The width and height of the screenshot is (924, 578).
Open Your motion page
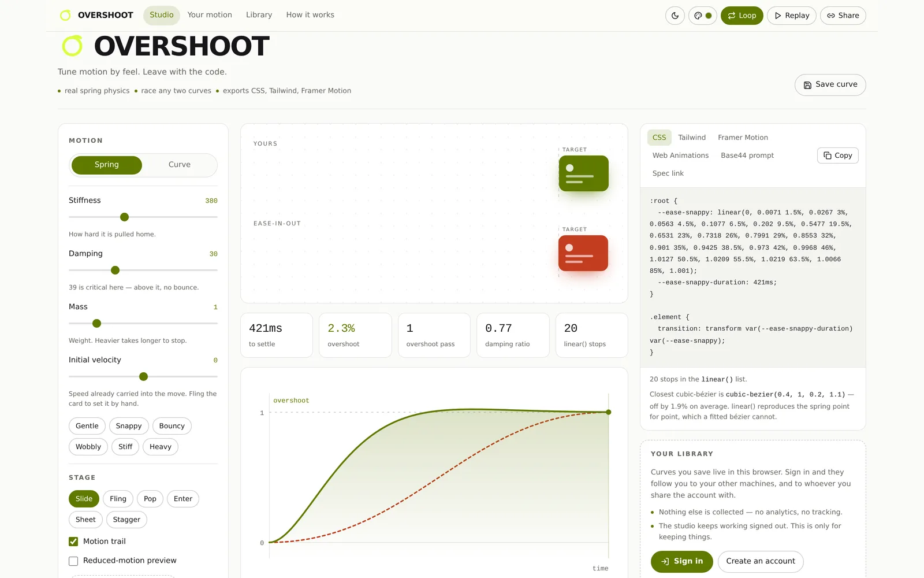click(210, 15)
